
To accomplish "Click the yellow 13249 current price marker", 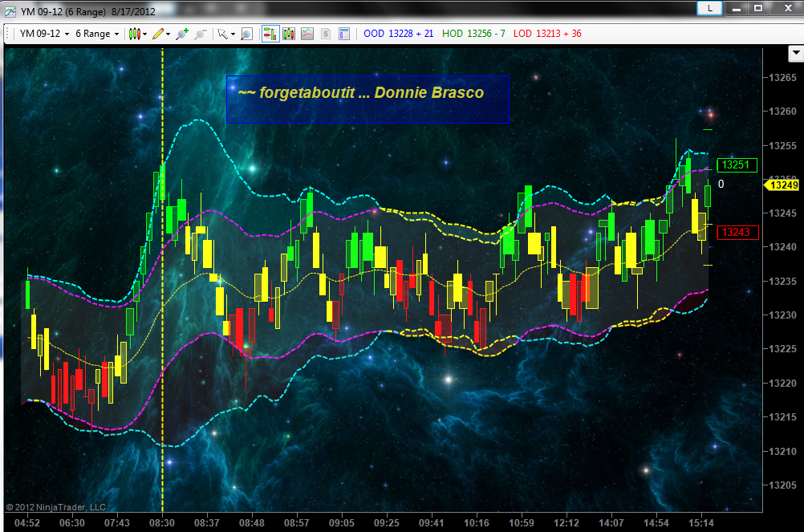I will coord(782,185).
